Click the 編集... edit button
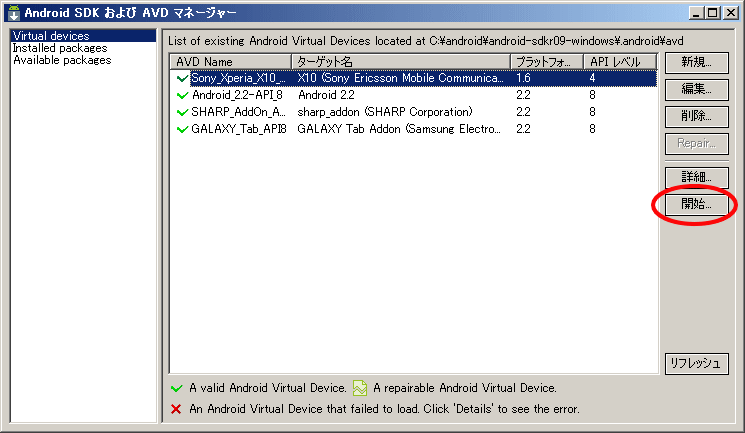745x433 pixels. [x=697, y=89]
